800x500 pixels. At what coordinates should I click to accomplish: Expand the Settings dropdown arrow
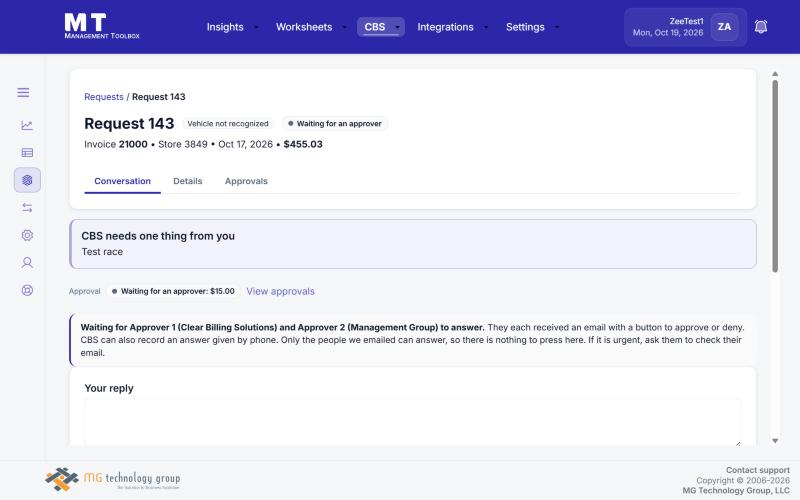click(x=557, y=27)
